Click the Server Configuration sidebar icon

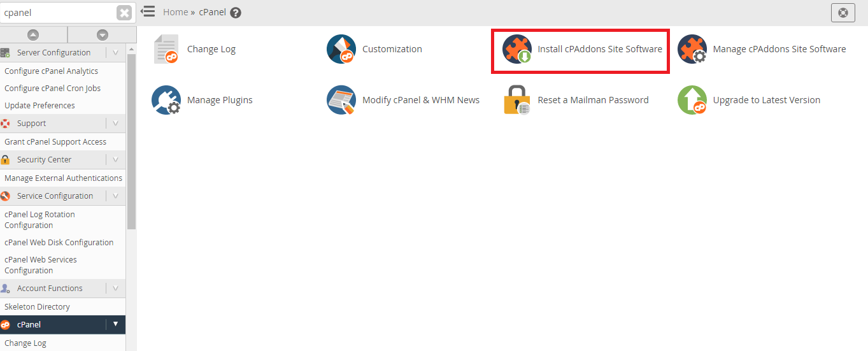pyautogui.click(x=5, y=53)
